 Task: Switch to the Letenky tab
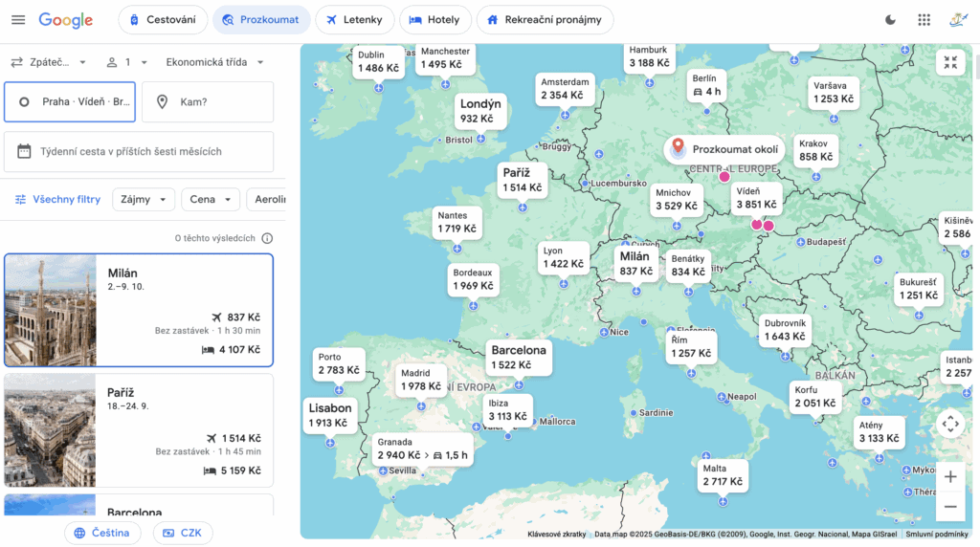(354, 20)
